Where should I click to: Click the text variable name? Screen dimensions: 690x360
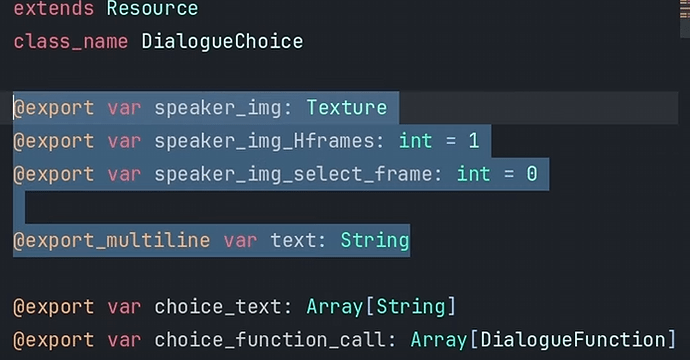(293, 241)
